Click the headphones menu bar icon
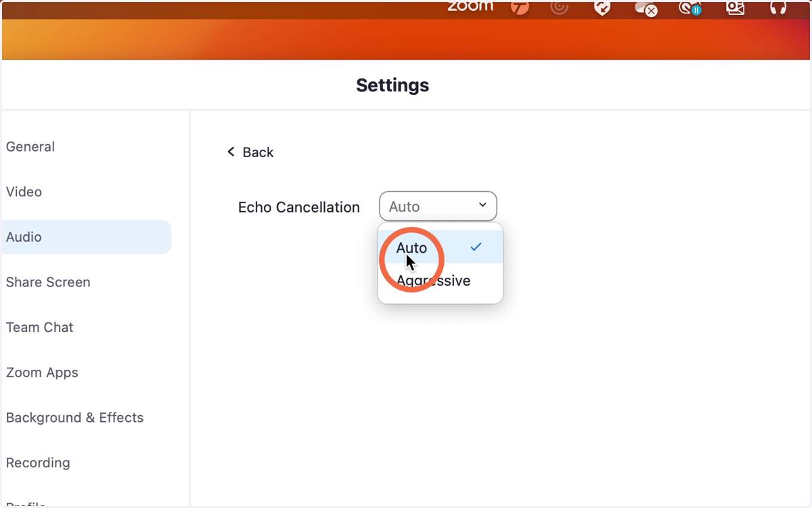 pyautogui.click(x=778, y=7)
